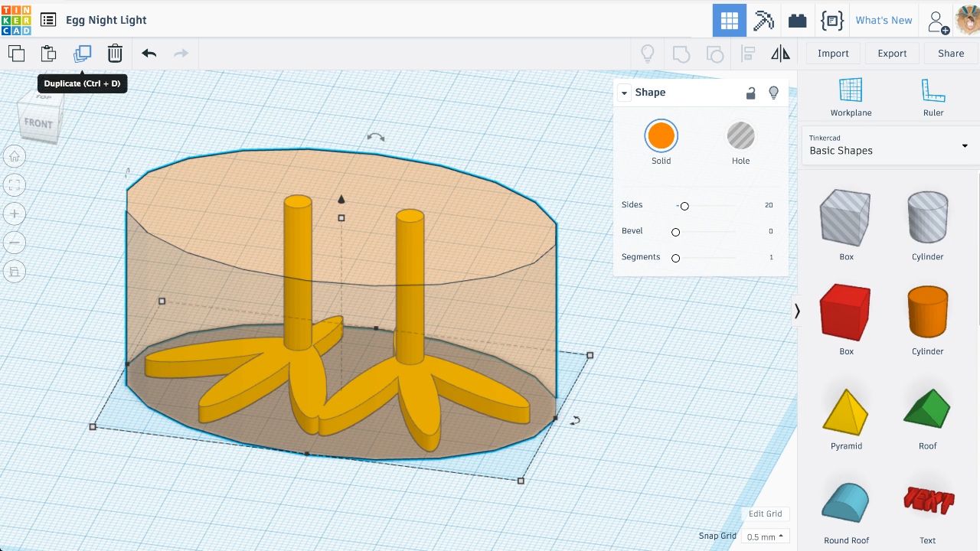This screenshot has height=551, width=980.
Task: Click the Paste clipboard icon
Action: [x=48, y=54]
